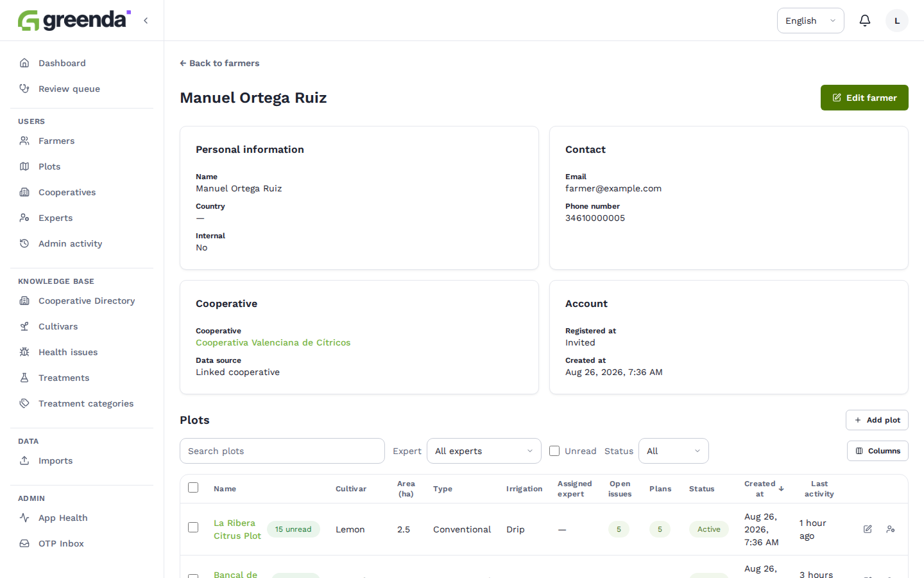Focus the Search plots field
Screen dimensions: 924x578
(x=282, y=451)
